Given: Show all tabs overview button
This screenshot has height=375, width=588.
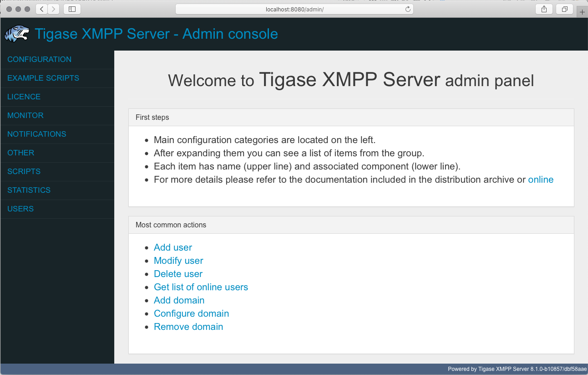Looking at the screenshot, I should tap(565, 9).
